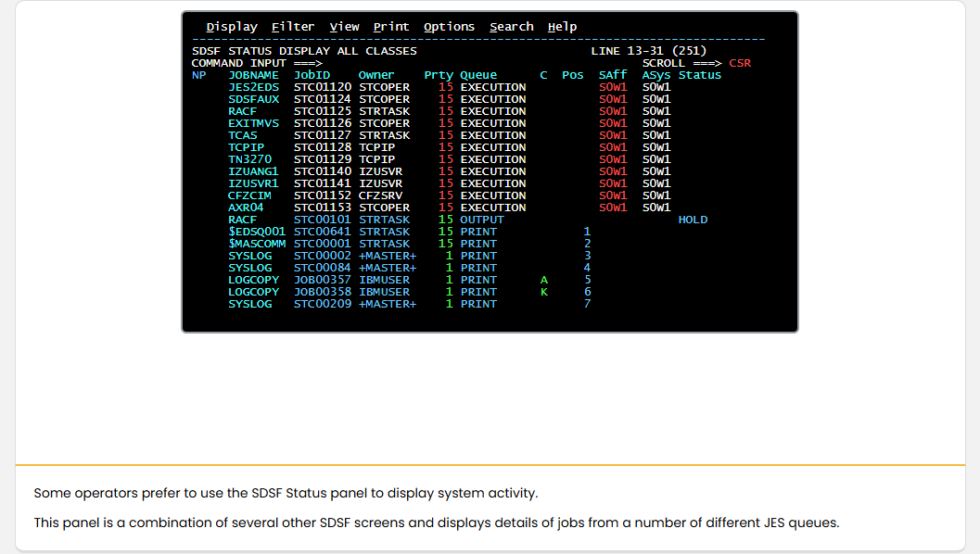Click job ID STC01120
Viewport: 980px width, 554px height.
[x=323, y=87]
